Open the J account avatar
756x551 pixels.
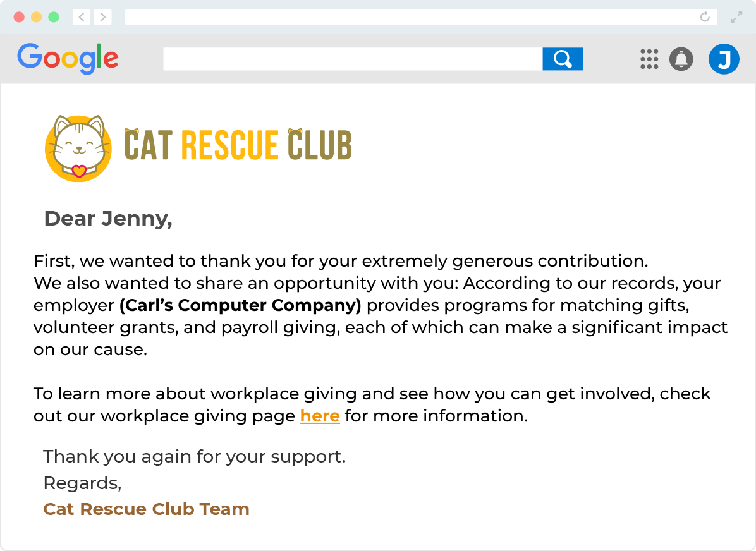coord(723,59)
